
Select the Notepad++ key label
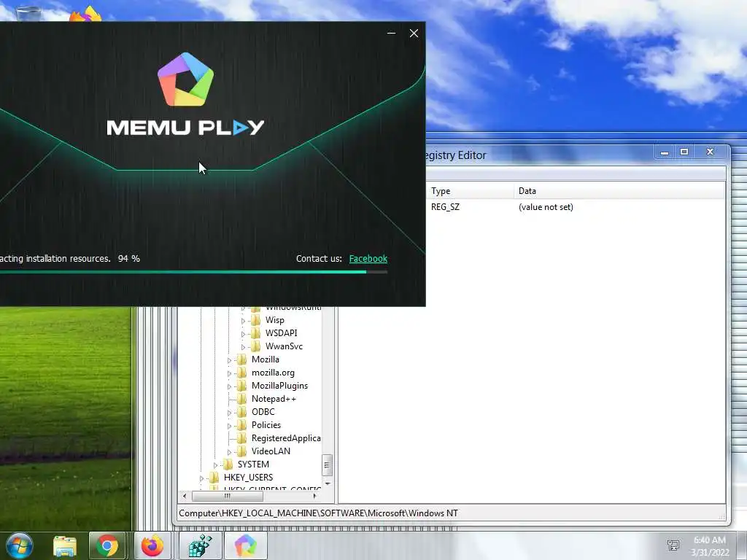(x=274, y=399)
